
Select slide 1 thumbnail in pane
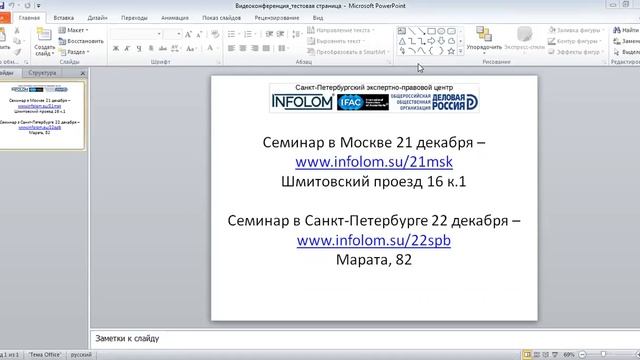tap(42, 115)
